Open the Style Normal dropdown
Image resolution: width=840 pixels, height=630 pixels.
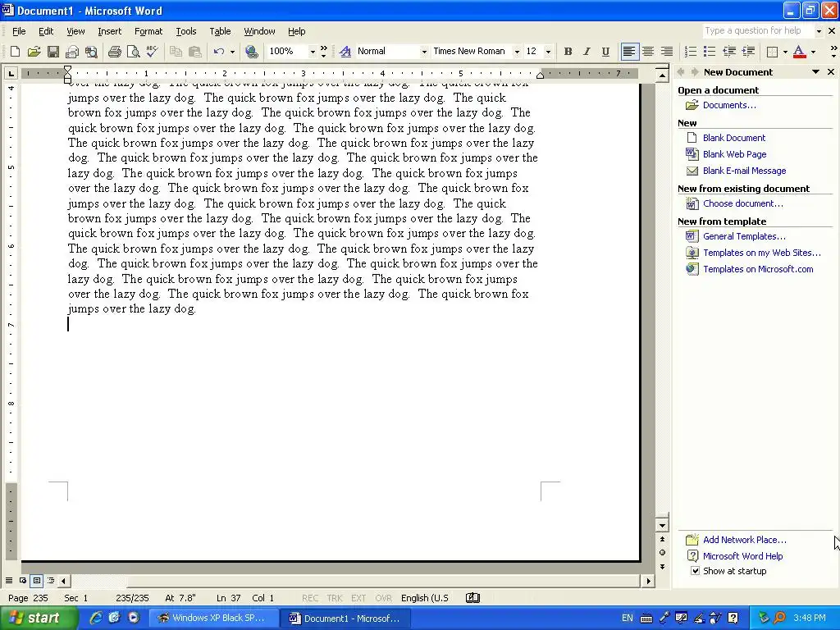coord(424,52)
